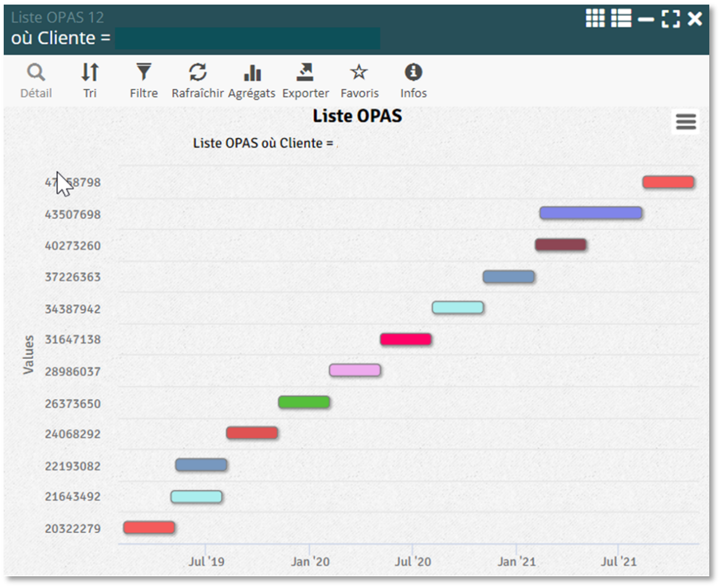721x588 pixels.
Task: Click the Exporter icon
Action: coord(305,81)
